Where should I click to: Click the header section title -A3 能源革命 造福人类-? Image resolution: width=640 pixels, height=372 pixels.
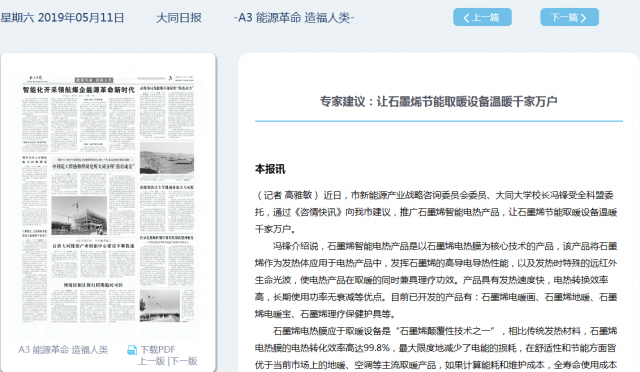(x=294, y=18)
